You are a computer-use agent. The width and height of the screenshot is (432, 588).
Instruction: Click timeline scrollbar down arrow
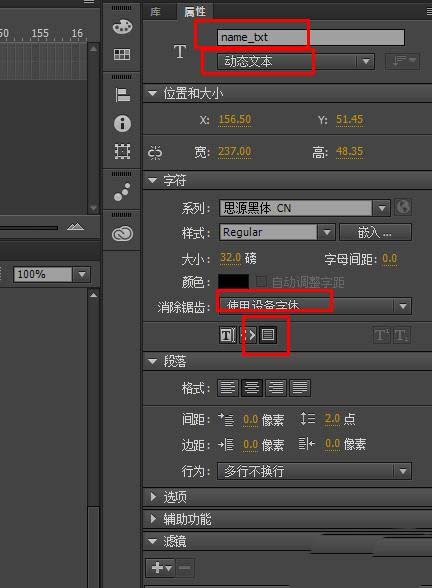click(93, 208)
